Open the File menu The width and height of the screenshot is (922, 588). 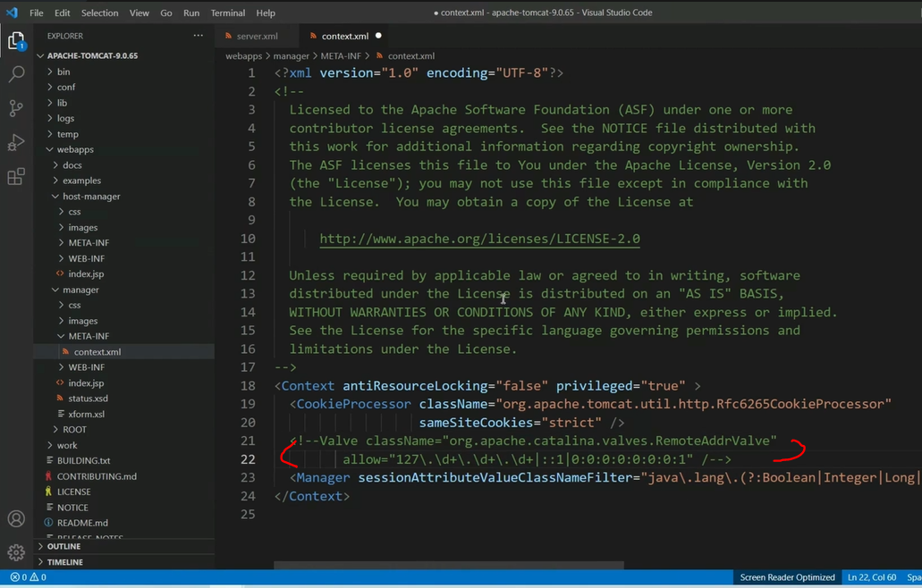click(x=37, y=13)
